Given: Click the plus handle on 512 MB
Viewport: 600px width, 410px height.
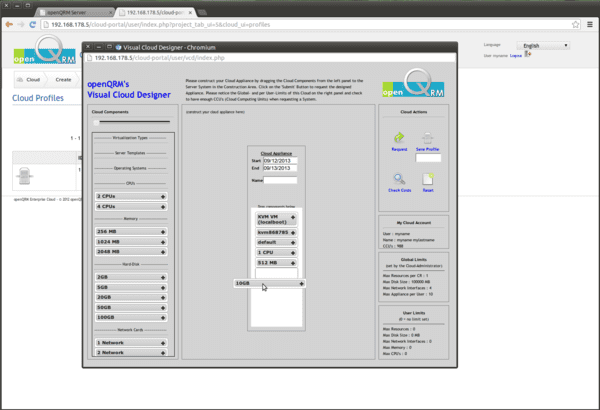Looking at the screenshot, I should pos(293,263).
